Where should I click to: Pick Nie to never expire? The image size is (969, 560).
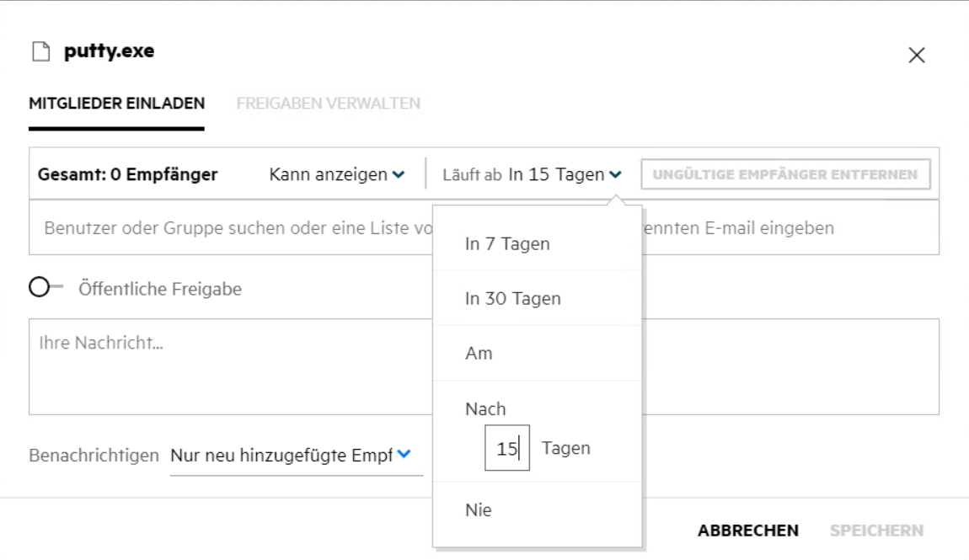(x=478, y=510)
